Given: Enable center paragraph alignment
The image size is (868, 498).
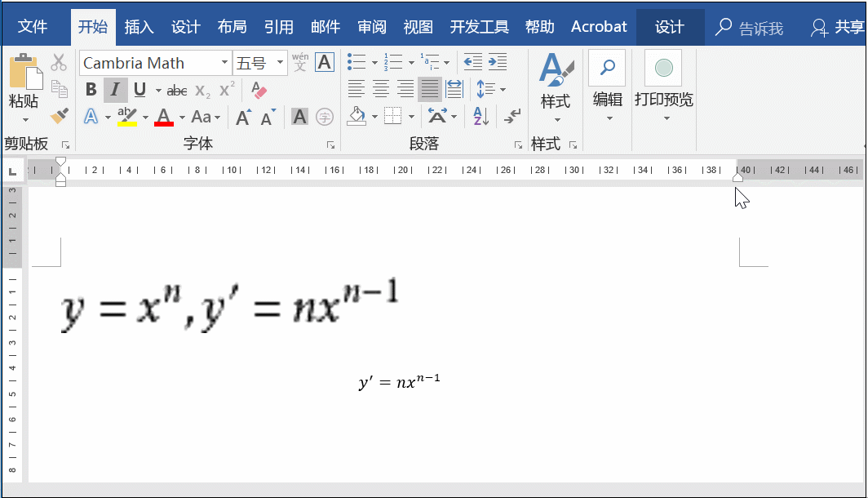Looking at the screenshot, I should click(x=380, y=89).
